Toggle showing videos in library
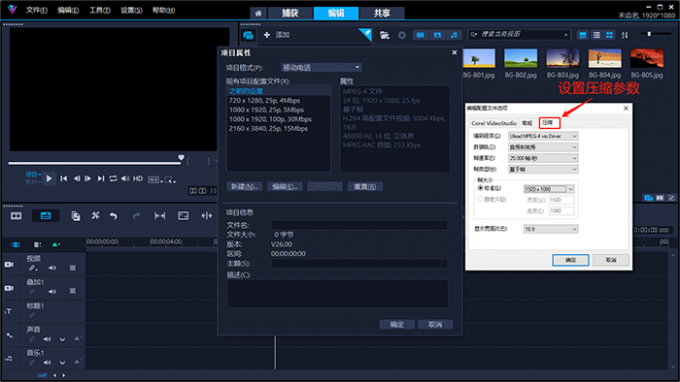 (420, 35)
